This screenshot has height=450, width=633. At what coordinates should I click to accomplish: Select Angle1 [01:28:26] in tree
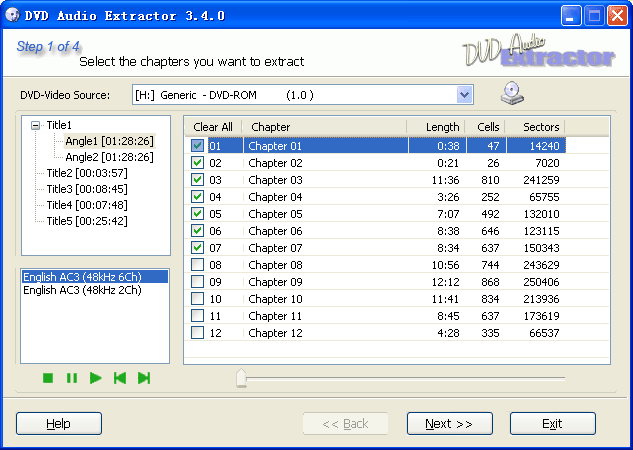(x=109, y=141)
